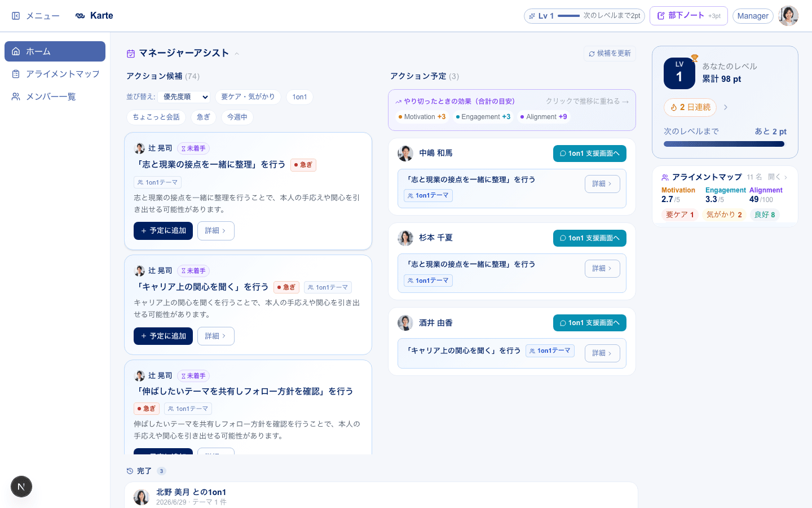Click 杉本 千夏 avatar
The height and width of the screenshot is (508, 812).
coord(405,238)
